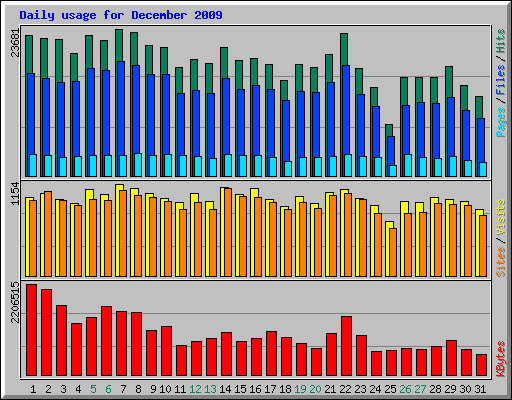
Task: Click the orange 'Sites' legend label
Action: pos(501,262)
